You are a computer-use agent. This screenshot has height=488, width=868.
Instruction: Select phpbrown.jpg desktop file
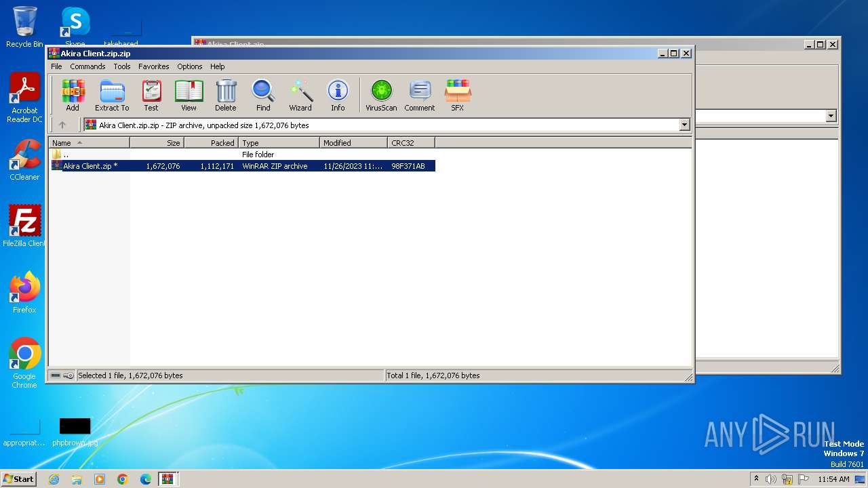(75, 432)
